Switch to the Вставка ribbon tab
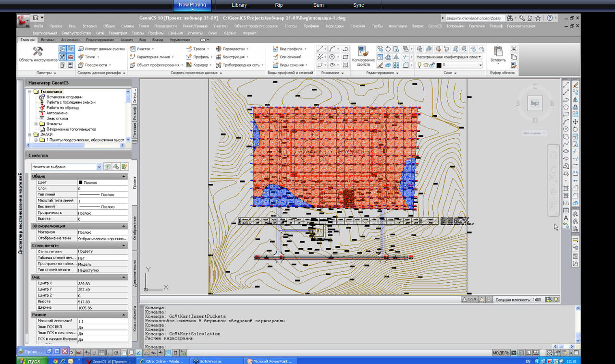The height and width of the screenshot is (364, 615). (x=48, y=40)
